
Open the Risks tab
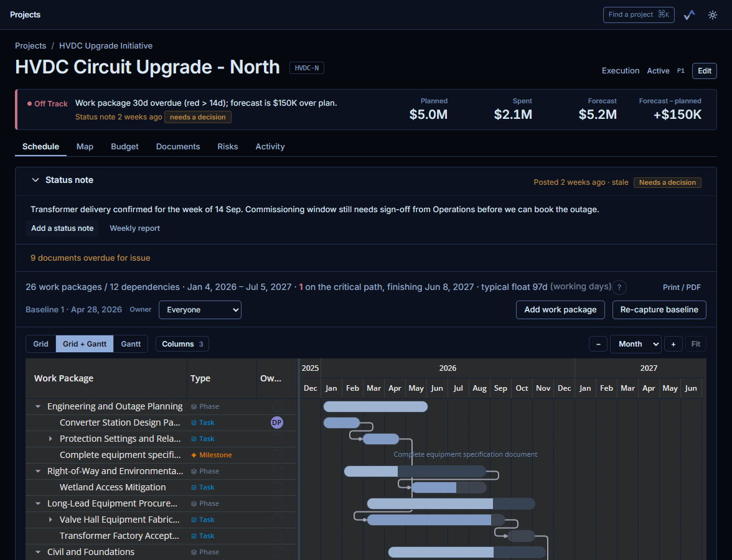[x=227, y=147]
